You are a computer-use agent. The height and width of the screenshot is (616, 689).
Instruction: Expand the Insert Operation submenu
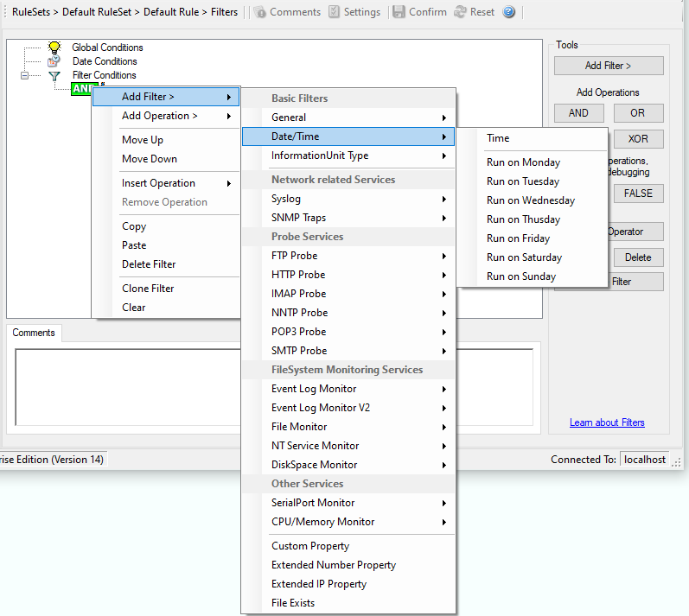[x=166, y=183]
